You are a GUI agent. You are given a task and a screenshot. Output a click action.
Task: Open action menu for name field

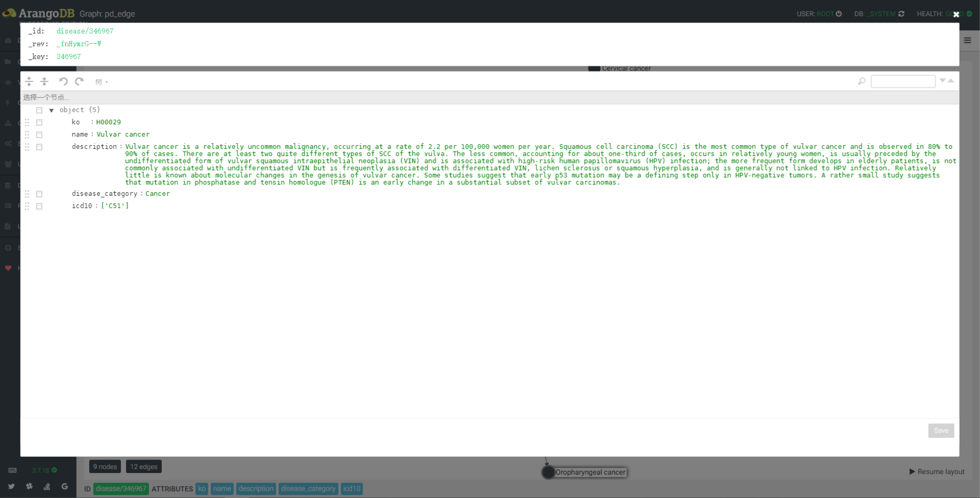(x=39, y=135)
